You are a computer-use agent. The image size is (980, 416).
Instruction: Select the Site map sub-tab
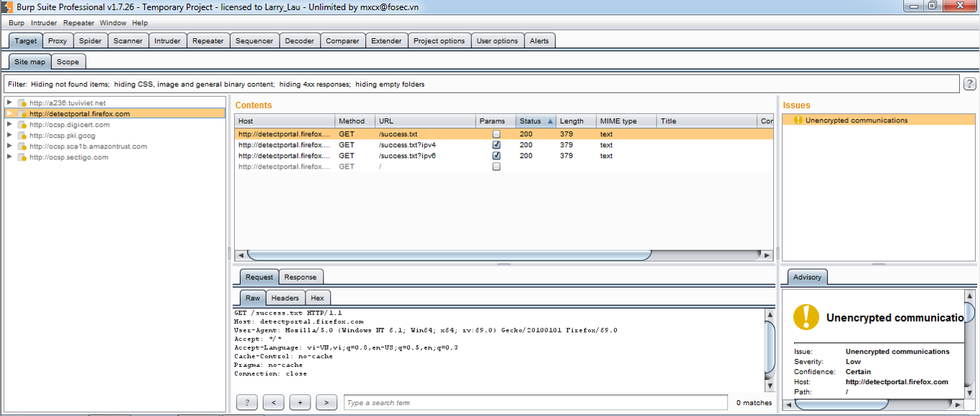30,62
